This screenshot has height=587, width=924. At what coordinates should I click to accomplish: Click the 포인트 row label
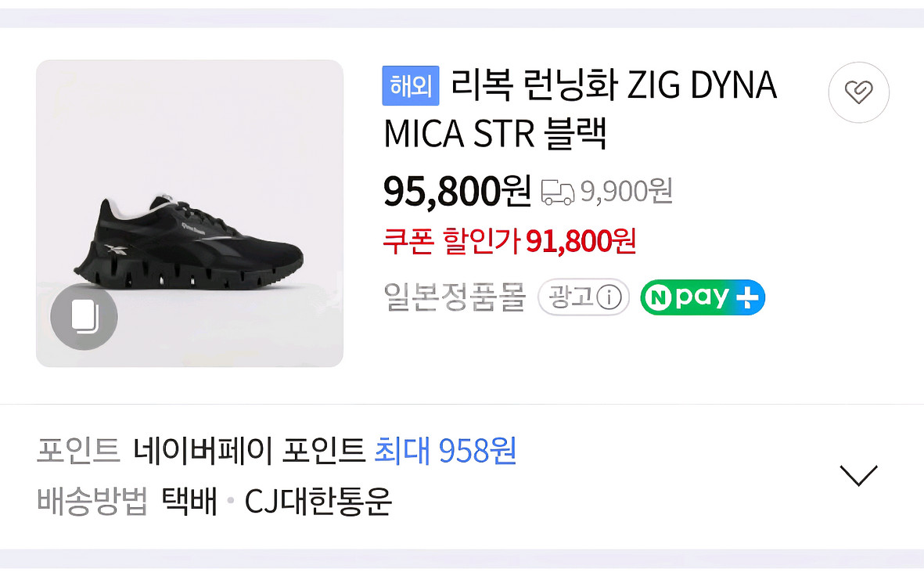[78, 451]
